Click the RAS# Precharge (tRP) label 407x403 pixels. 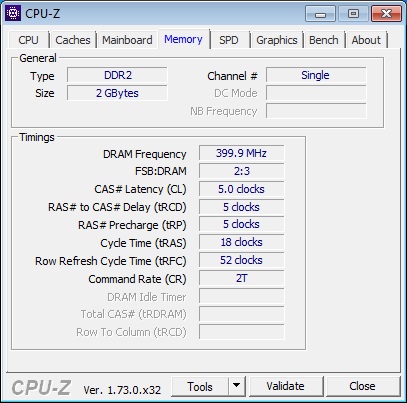(132, 225)
